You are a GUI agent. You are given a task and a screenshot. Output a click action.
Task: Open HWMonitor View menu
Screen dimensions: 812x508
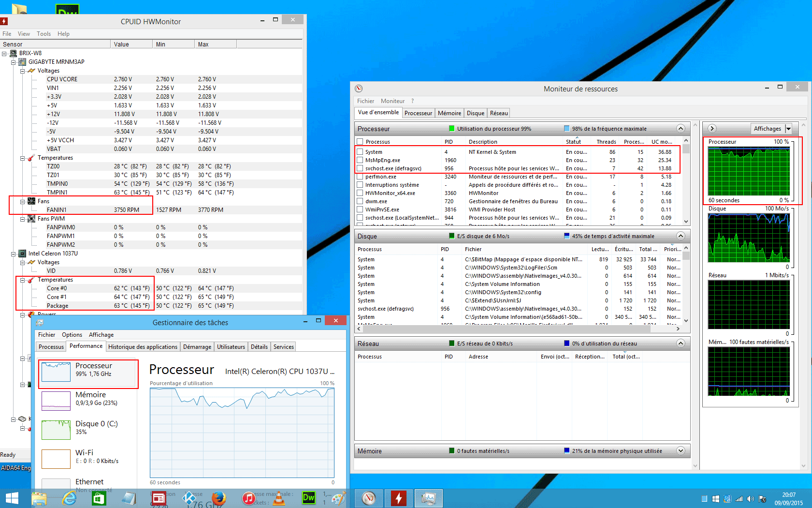click(24, 34)
